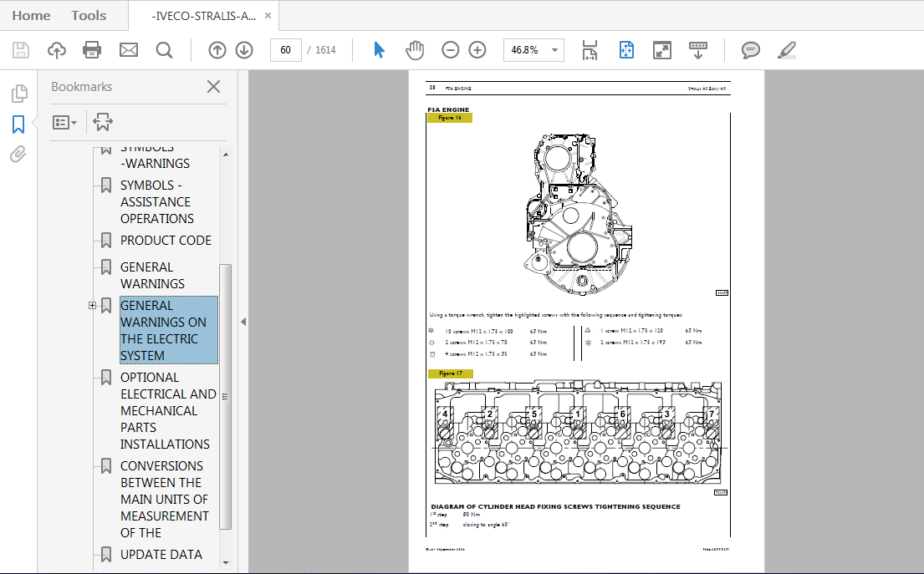Activate the hand pan tool
The width and height of the screenshot is (924, 574).
[415, 50]
